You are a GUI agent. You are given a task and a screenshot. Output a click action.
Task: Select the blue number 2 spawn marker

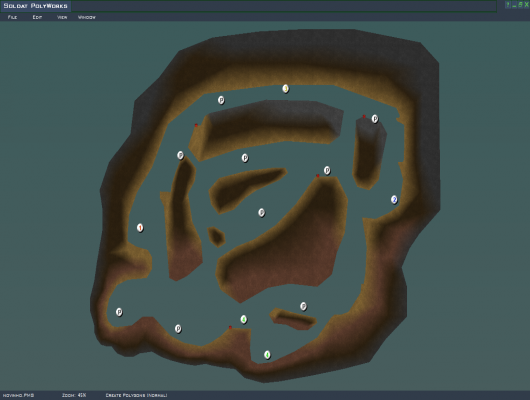394,199
